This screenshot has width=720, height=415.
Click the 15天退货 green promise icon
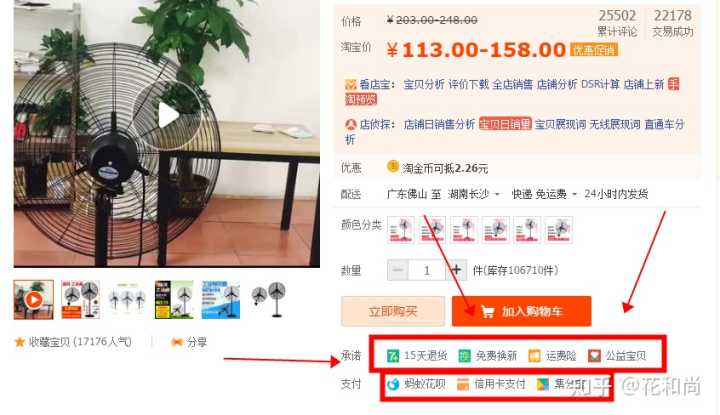click(393, 356)
